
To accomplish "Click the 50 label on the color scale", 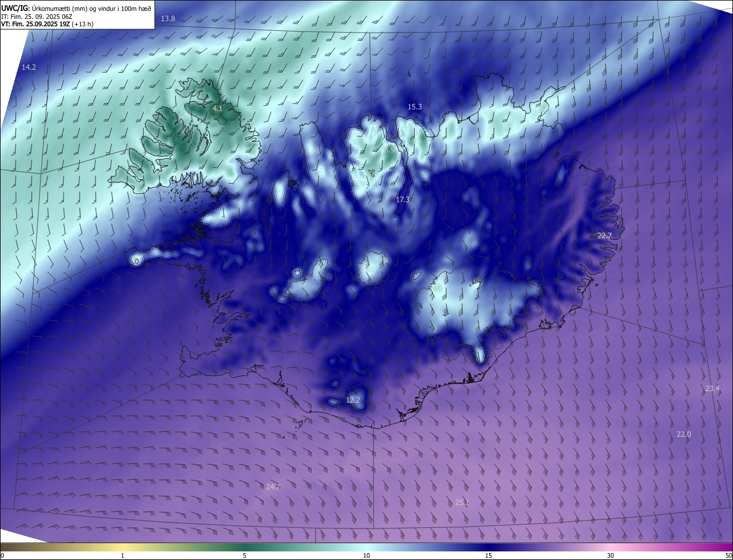I will pyautogui.click(x=728, y=556).
